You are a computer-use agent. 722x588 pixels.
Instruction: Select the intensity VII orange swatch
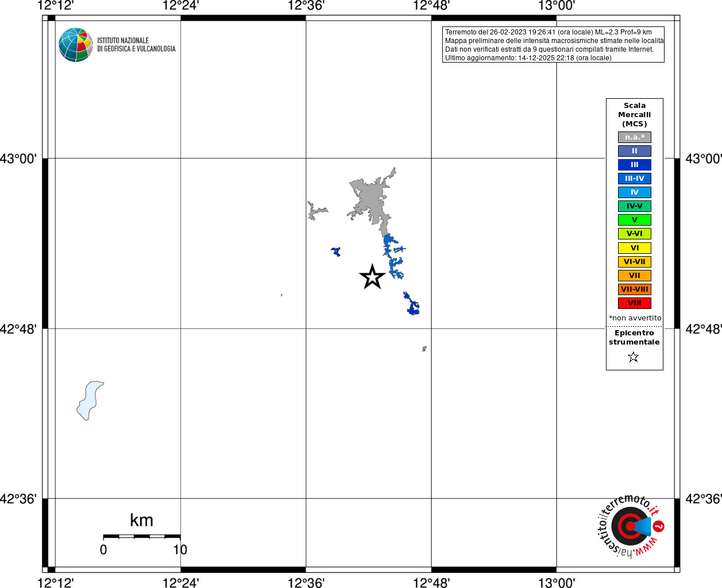click(635, 276)
